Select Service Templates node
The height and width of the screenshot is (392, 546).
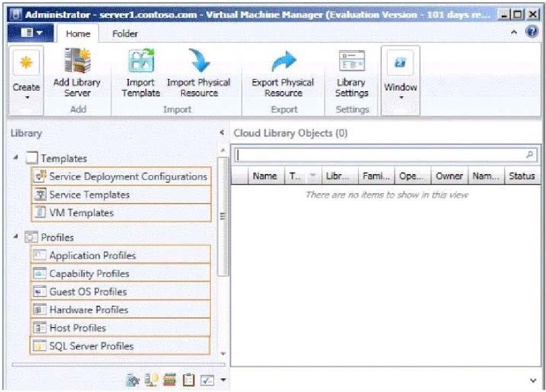click(x=121, y=194)
